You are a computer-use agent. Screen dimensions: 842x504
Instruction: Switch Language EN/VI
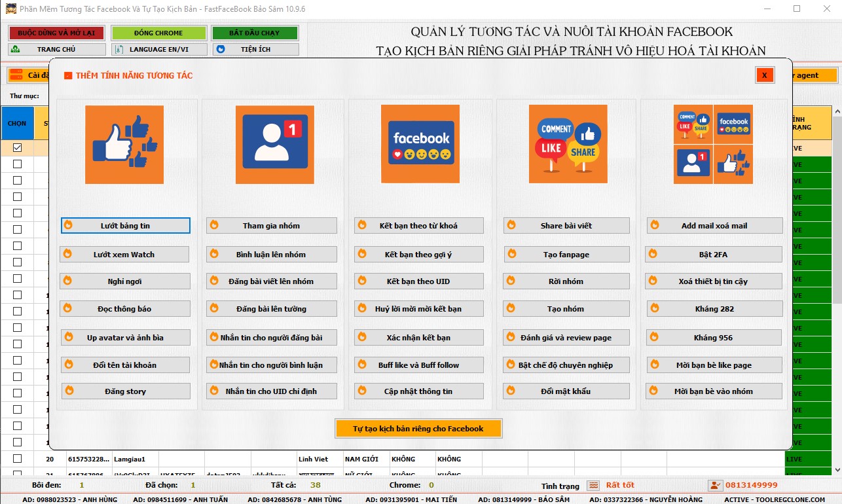pos(159,49)
